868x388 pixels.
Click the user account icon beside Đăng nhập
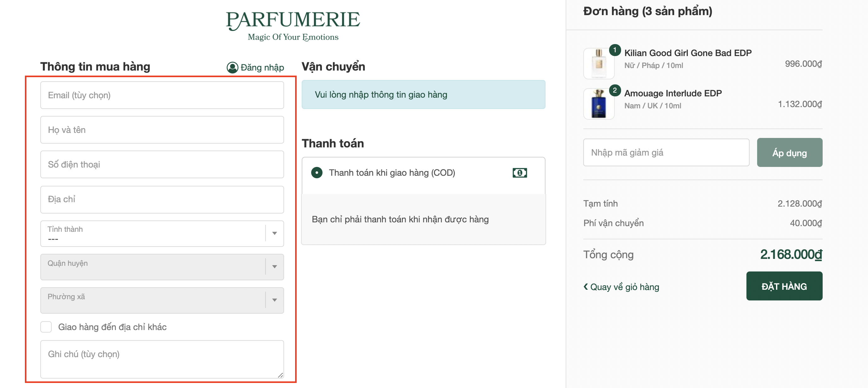(x=232, y=67)
